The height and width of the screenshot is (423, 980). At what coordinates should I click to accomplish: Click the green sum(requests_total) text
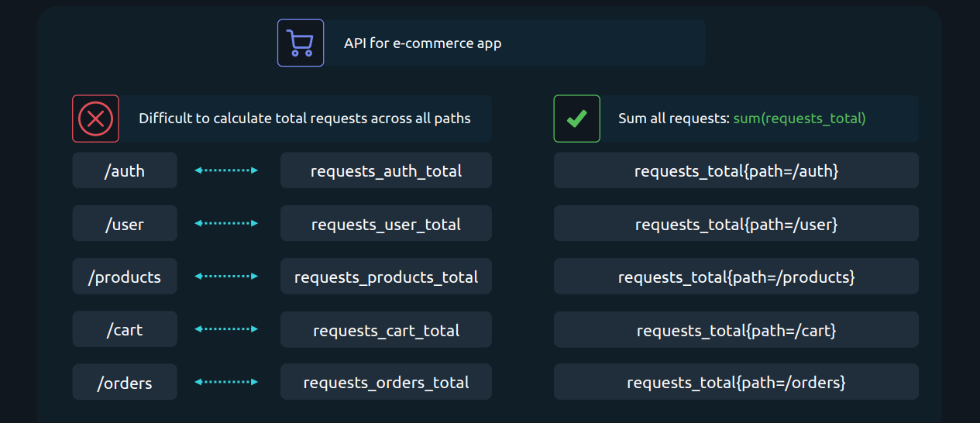[x=799, y=119]
